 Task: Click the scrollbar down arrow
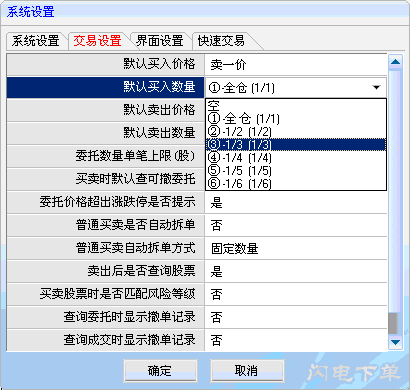[395, 342]
